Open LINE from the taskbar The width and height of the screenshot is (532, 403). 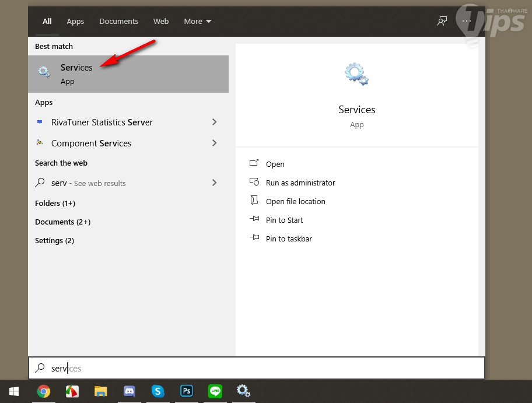pos(215,391)
